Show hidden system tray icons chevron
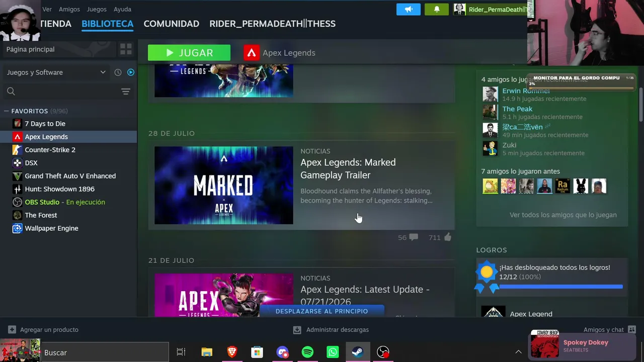 [518, 352]
